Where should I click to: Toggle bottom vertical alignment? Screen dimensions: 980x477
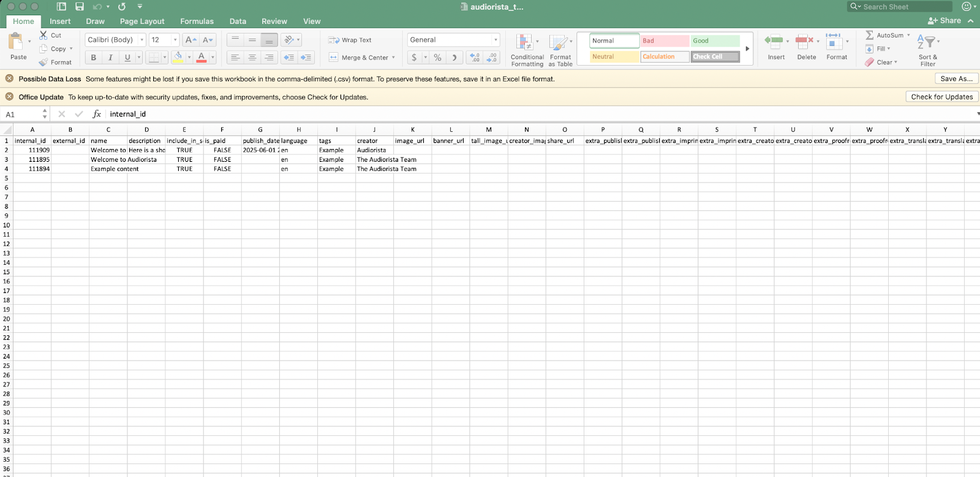click(x=269, y=40)
